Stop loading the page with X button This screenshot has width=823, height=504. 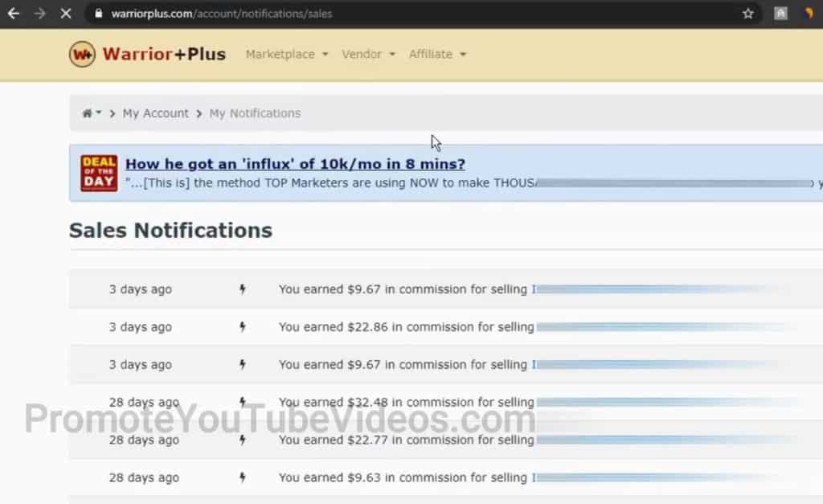[x=66, y=14]
